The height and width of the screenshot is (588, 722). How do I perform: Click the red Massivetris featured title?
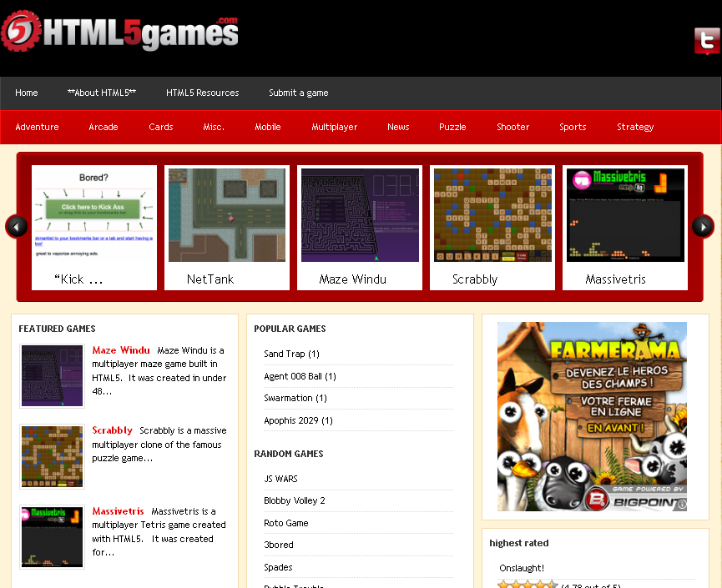[x=118, y=511]
